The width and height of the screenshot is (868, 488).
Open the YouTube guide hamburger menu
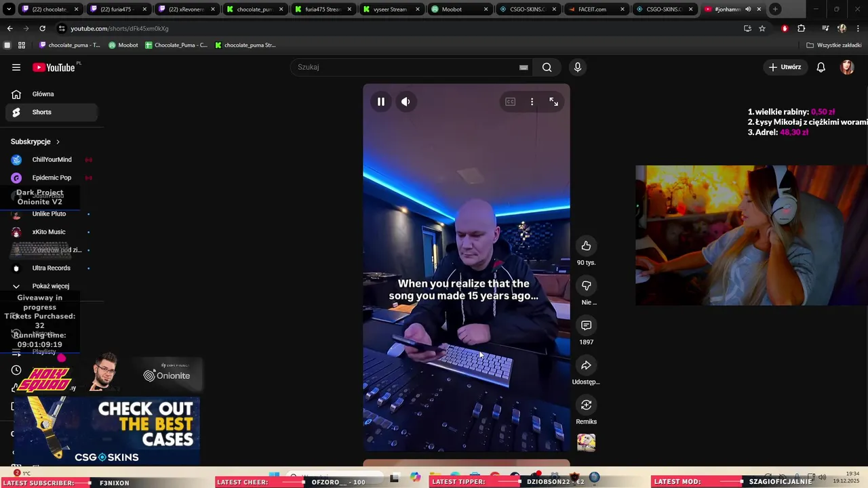[16, 67]
